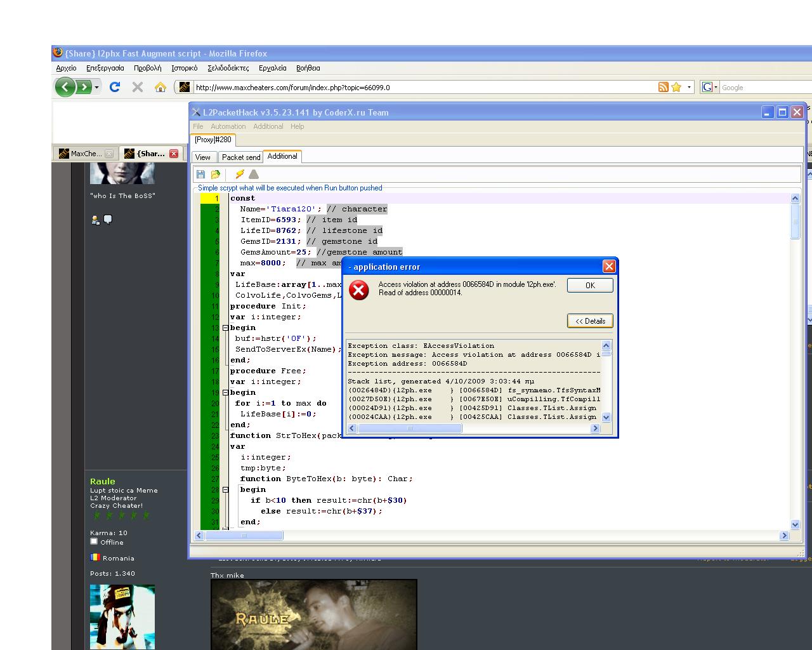812x650 pixels.
Task: Stop loading the page in Firefox
Action: 138,87
